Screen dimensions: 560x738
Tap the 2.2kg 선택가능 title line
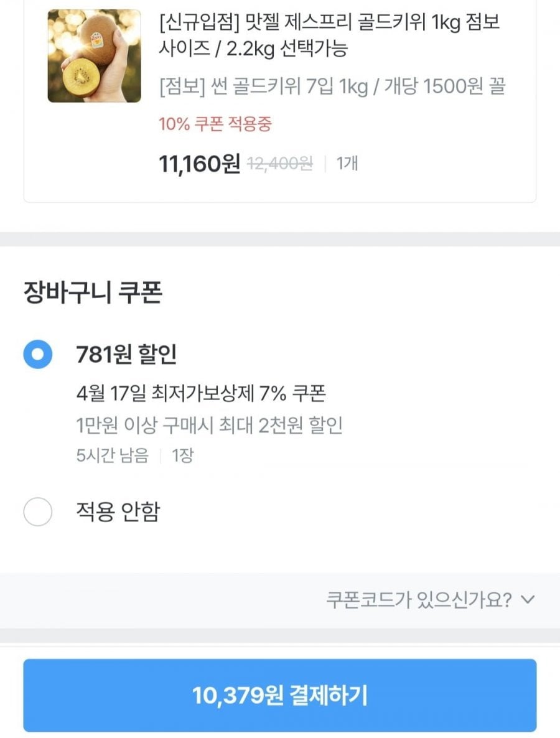pyautogui.click(x=253, y=49)
